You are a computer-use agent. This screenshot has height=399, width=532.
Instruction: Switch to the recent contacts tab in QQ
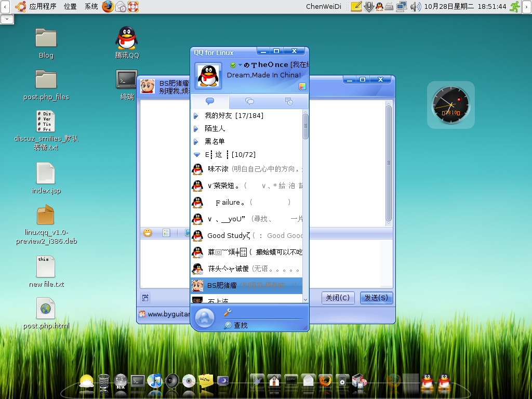coord(289,101)
